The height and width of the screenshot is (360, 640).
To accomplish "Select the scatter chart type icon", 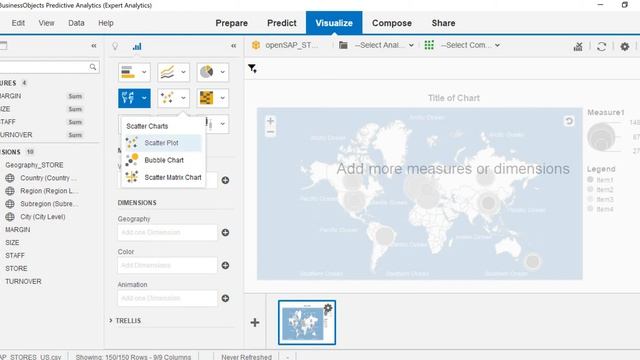I will point(167,98).
